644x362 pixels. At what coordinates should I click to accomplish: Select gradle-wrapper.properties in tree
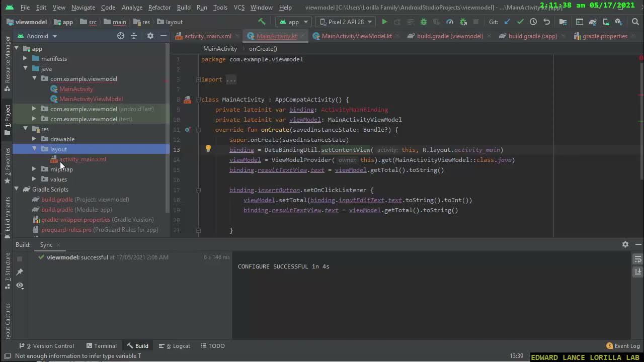tap(75, 220)
